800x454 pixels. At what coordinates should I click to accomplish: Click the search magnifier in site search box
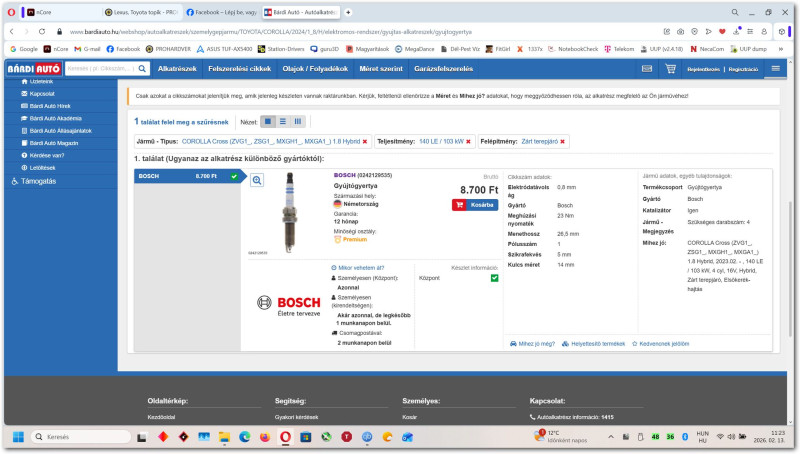click(x=142, y=68)
